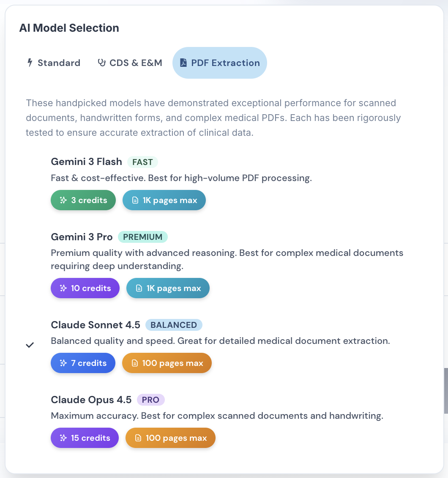Viewport: 448px width, 478px height.
Task: Switch to the Standard tab
Action: 54,63
